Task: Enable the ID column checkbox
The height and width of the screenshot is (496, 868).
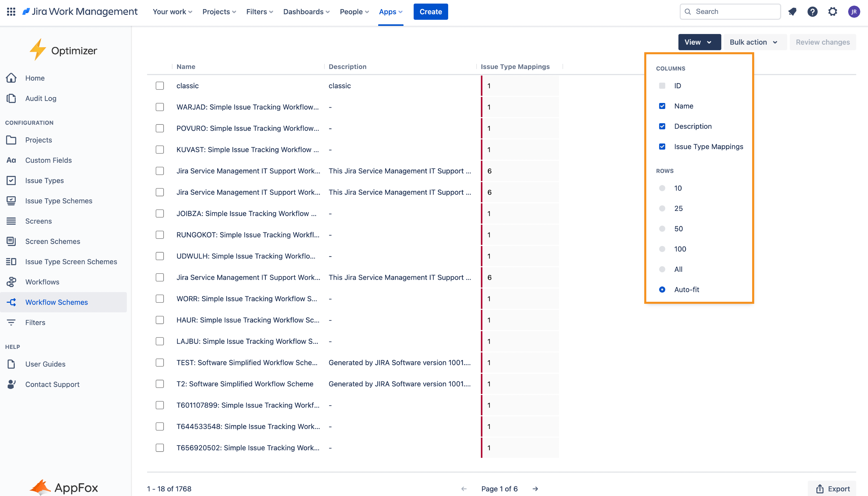Action: [662, 86]
